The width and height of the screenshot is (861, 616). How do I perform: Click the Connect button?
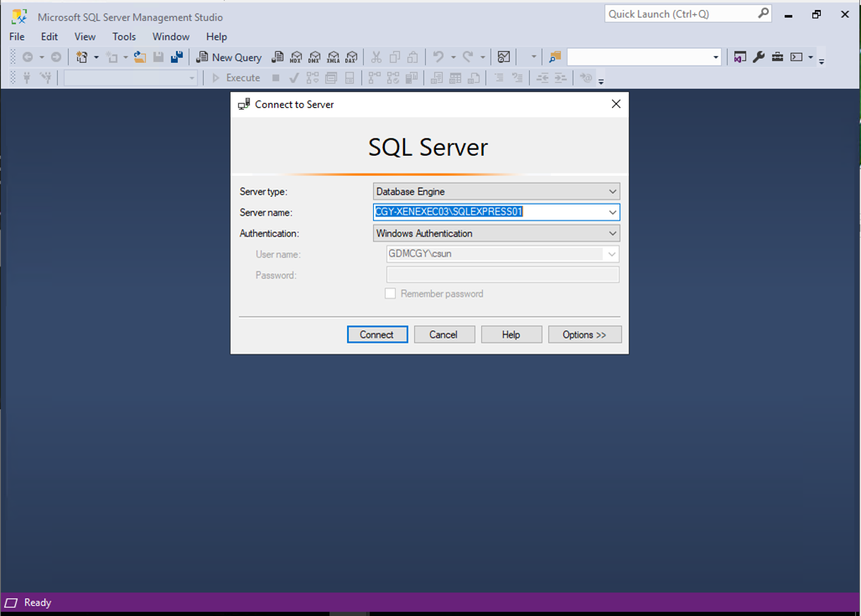pyautogui.click(x=377, y=334)
